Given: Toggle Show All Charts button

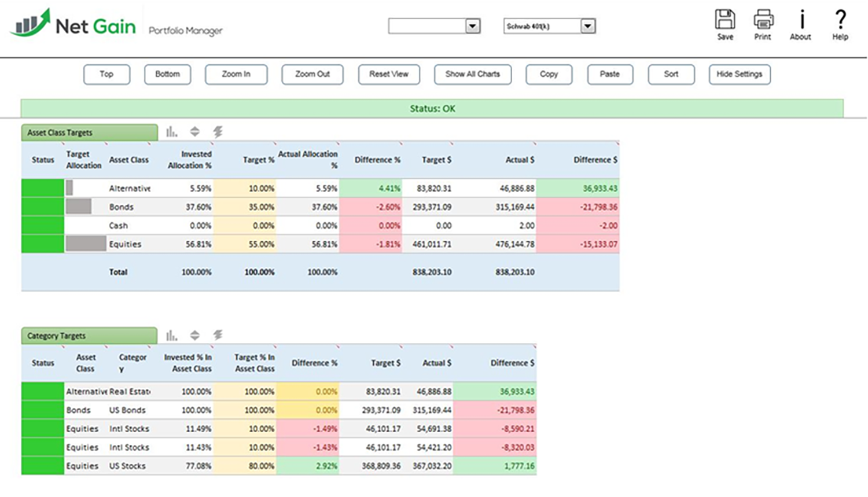Looking at the screenshot, I should [472, 74].
